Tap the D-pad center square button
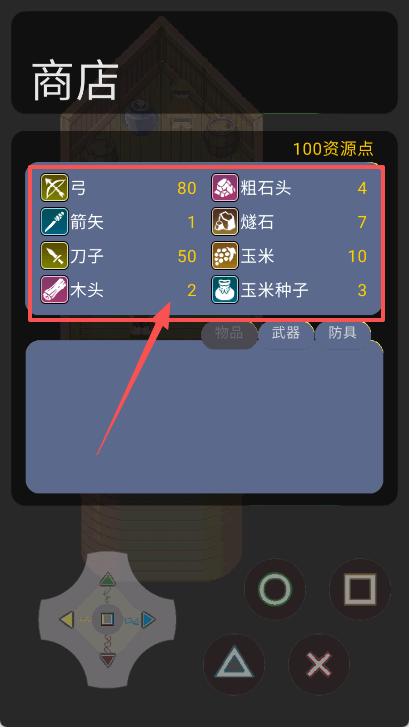This screenshot has width=409, height=727. point(108,619)
